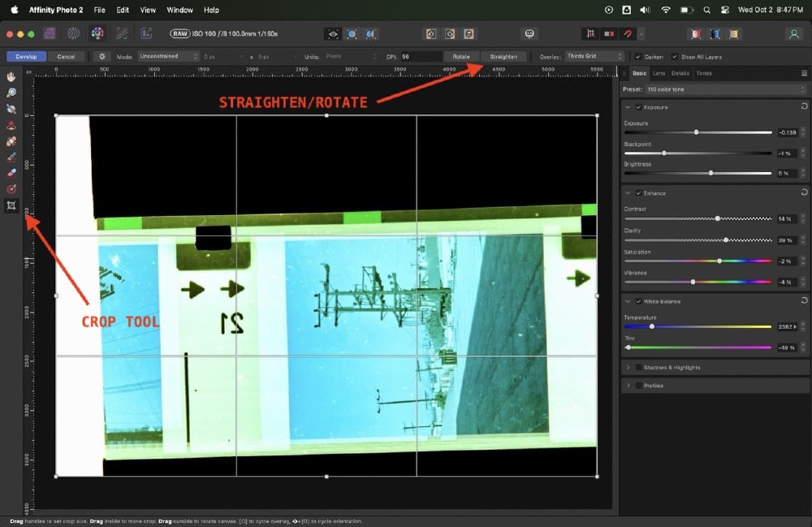Click the Temperature slider track
Screen dimensions: 812x527
[698, 326]
